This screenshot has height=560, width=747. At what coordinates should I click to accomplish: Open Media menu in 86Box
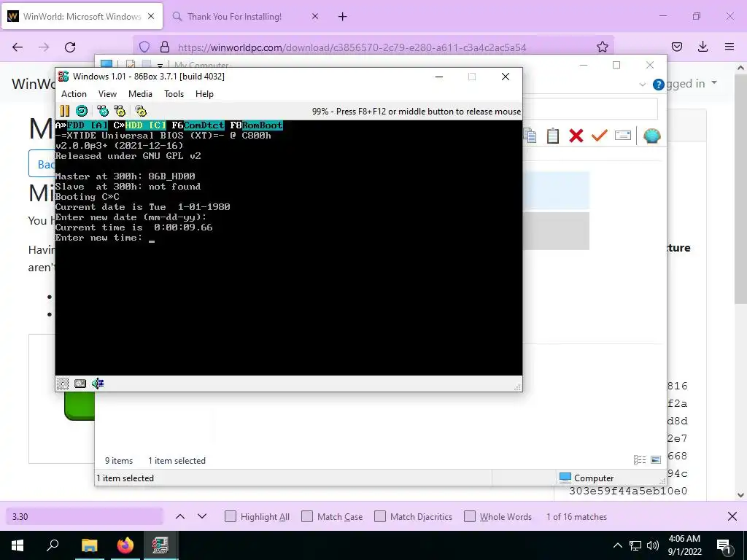[140, 94]
